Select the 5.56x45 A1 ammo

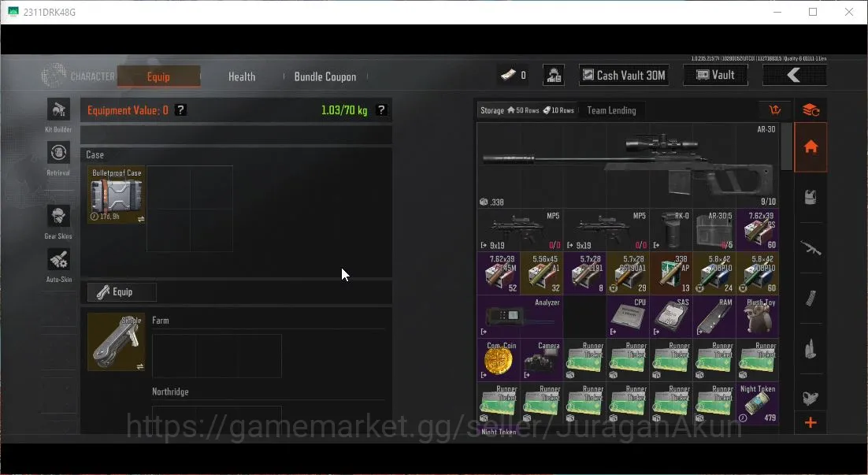click(542, 273)
